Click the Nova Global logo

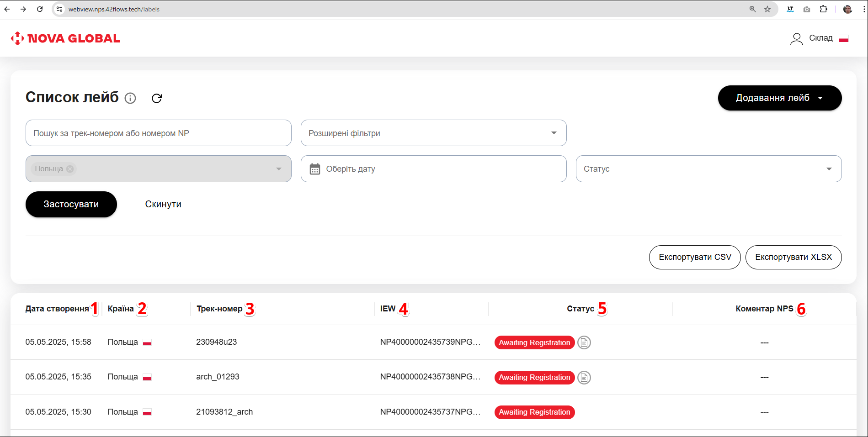coord(66,38)
